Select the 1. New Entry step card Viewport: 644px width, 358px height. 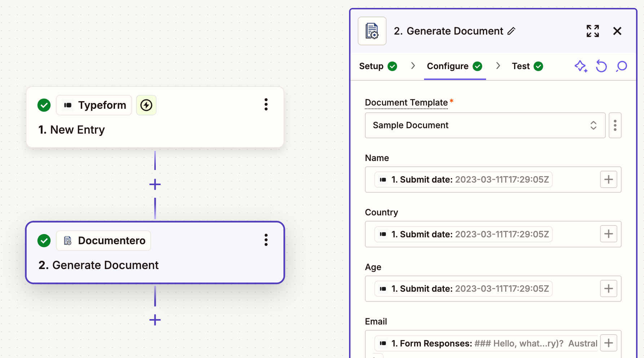click(155, 117)
